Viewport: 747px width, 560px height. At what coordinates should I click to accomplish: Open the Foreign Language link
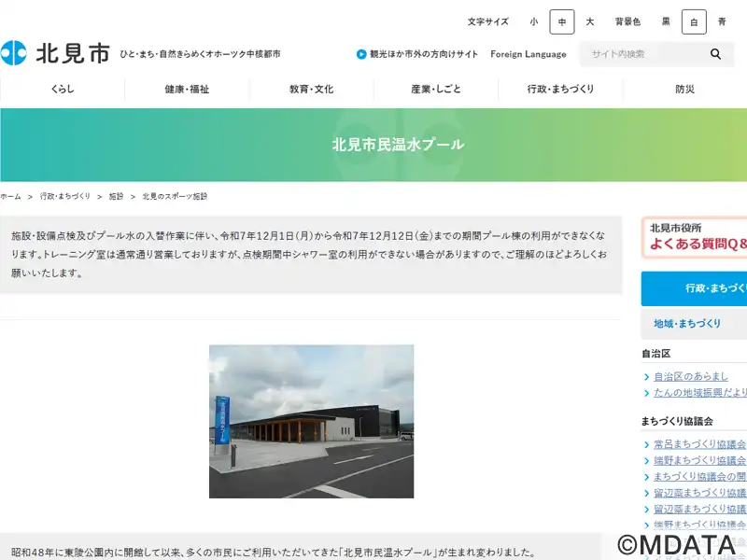point(528,54)
